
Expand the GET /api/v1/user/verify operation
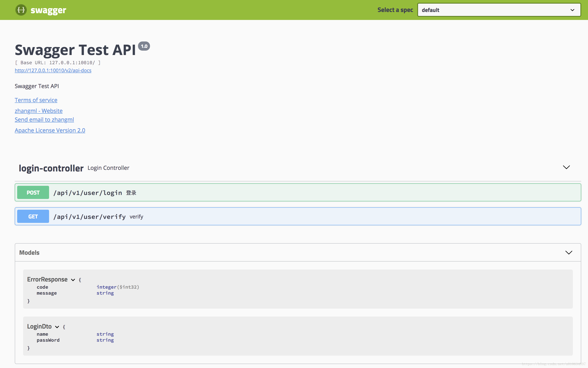(x=298, y=216)
